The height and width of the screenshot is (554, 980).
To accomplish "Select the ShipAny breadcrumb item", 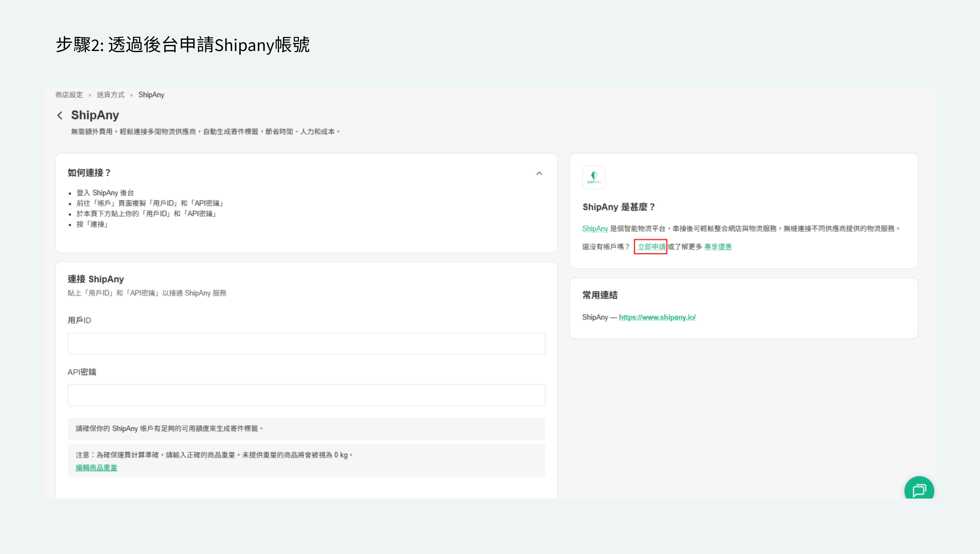I will 151,95.
